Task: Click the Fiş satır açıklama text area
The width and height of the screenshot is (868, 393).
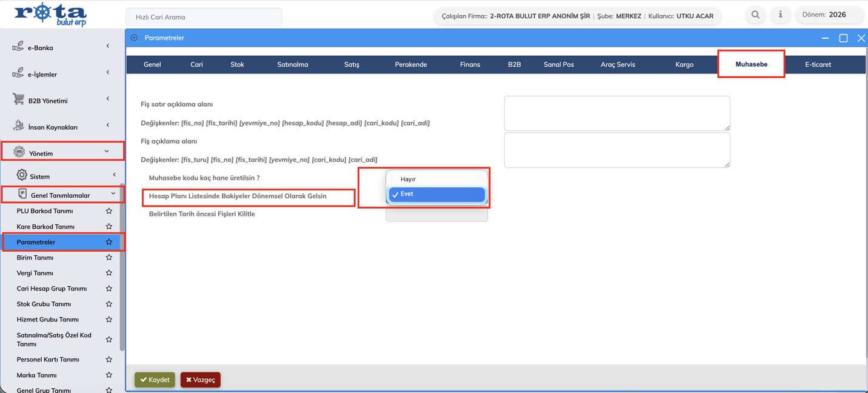Action: [616, 113]
